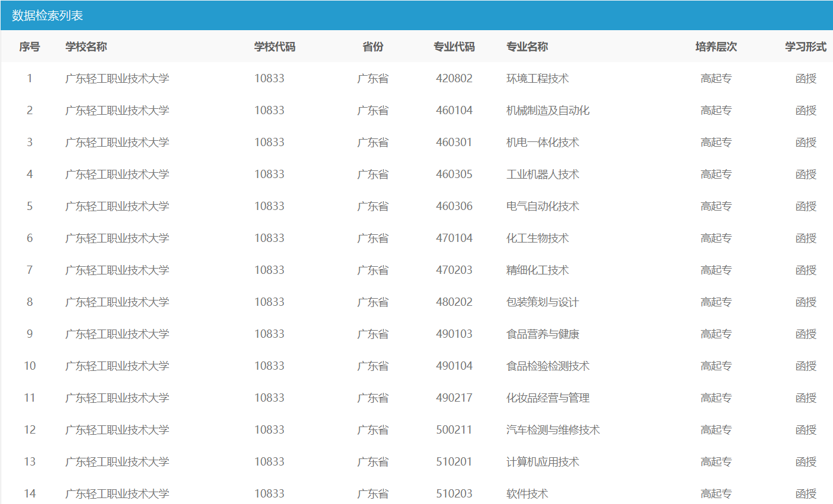Click the 专业名称 column header
This screenshot has height=504, width=833.
[x=527, y=47]
